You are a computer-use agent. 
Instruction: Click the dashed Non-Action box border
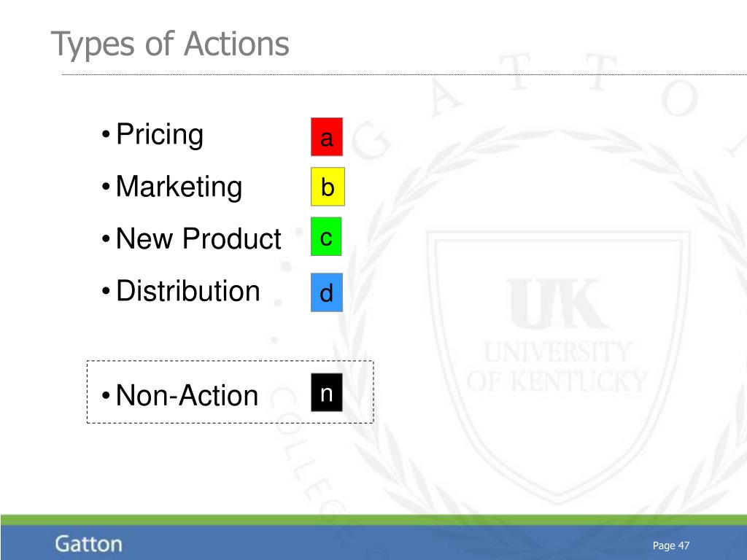(230, 362)
